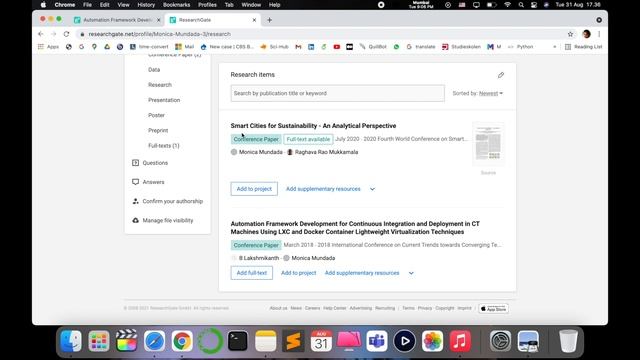Open the Reading List button
The image size is (640, 360).
coord(583,47)
